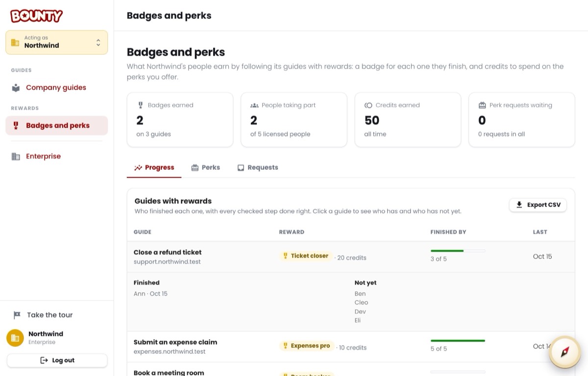
Task: Switch to the Requests tab
Action: 258,167
